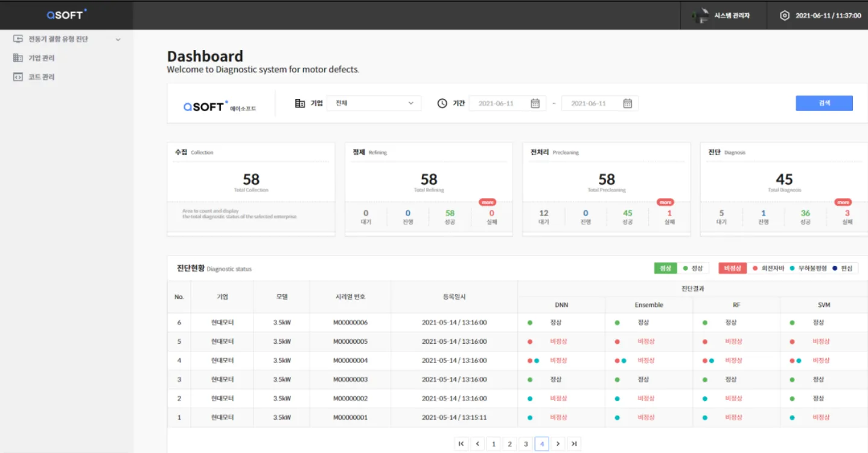Open the 코드 관리 menu item
This screenshot has width=868, height=453.
[42, 77]
